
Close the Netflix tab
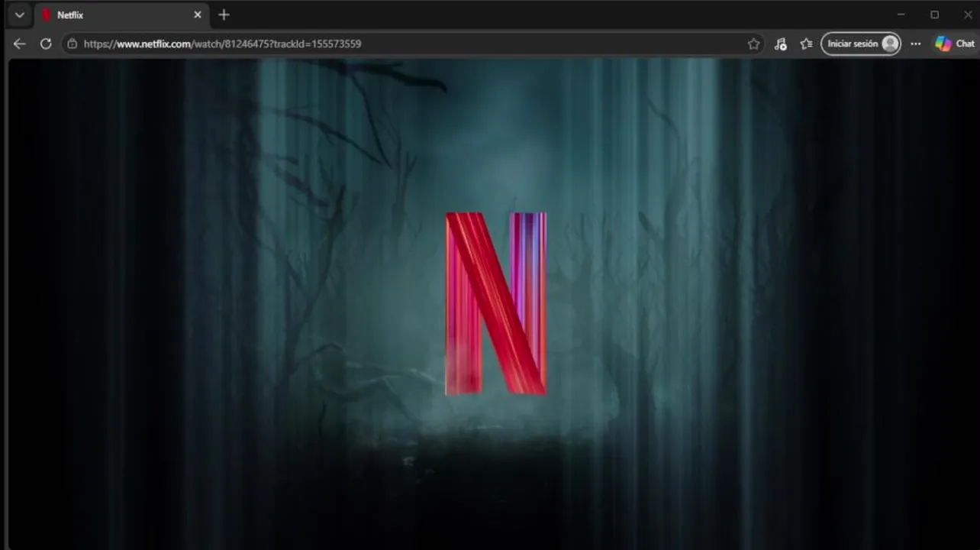click(198, 15)
